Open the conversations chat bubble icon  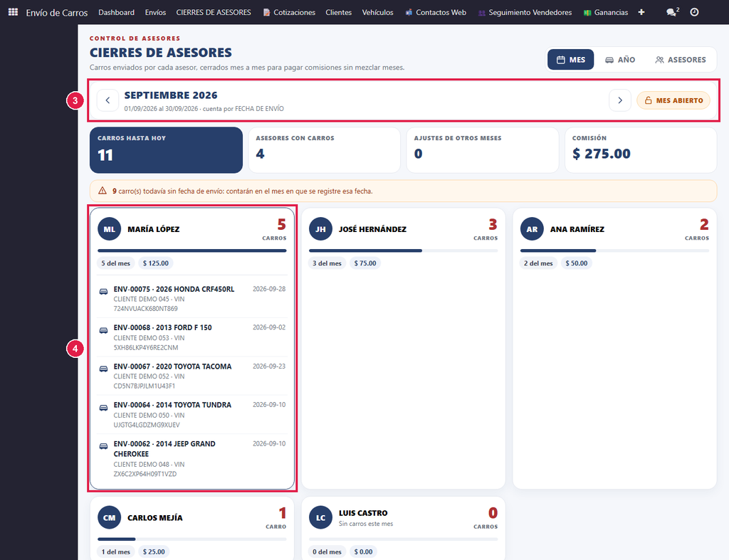(x=672, y=12)
